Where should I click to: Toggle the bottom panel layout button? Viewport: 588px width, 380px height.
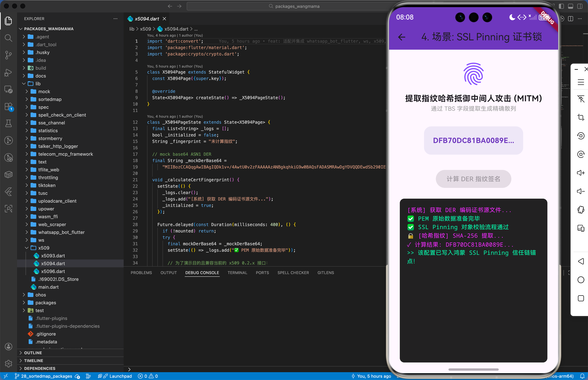(x=570, y=6)
